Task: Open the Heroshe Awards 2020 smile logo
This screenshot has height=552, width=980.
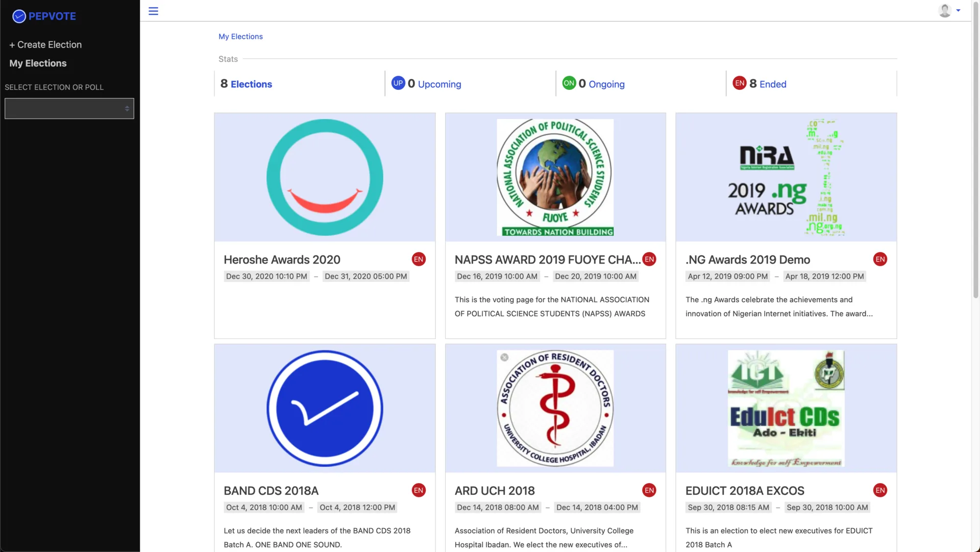Action: (x=325, y=177)
